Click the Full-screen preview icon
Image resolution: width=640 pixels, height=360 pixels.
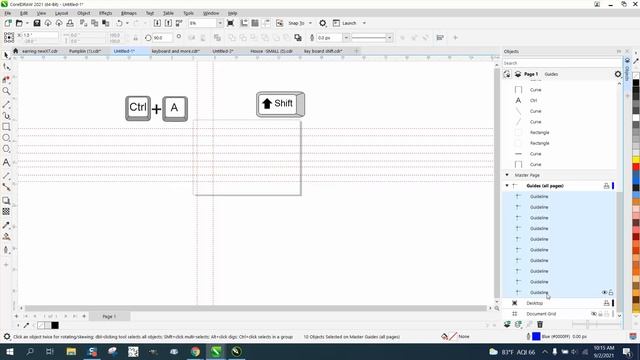(x=230, y=23)
